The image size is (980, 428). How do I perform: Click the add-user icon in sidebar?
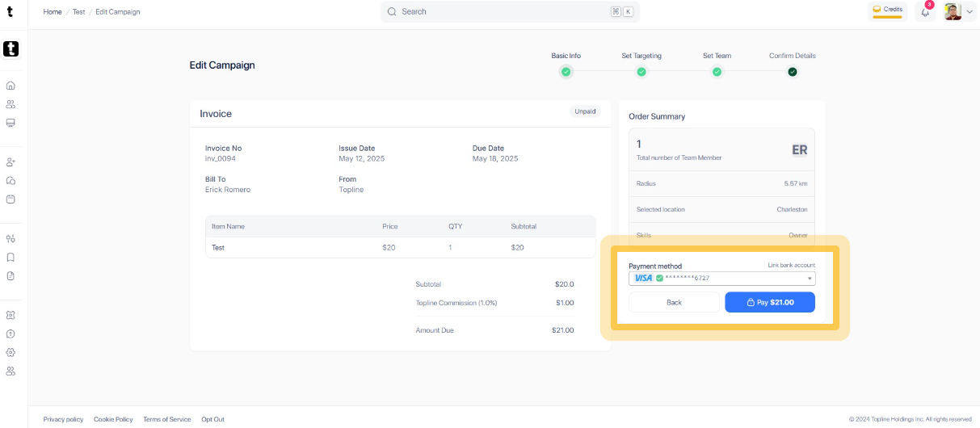[x=11, y=162]
